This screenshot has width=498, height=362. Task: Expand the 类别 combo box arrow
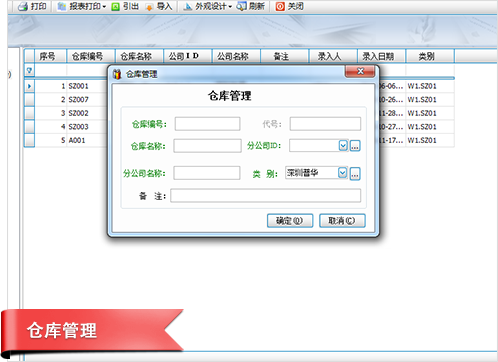343,173
